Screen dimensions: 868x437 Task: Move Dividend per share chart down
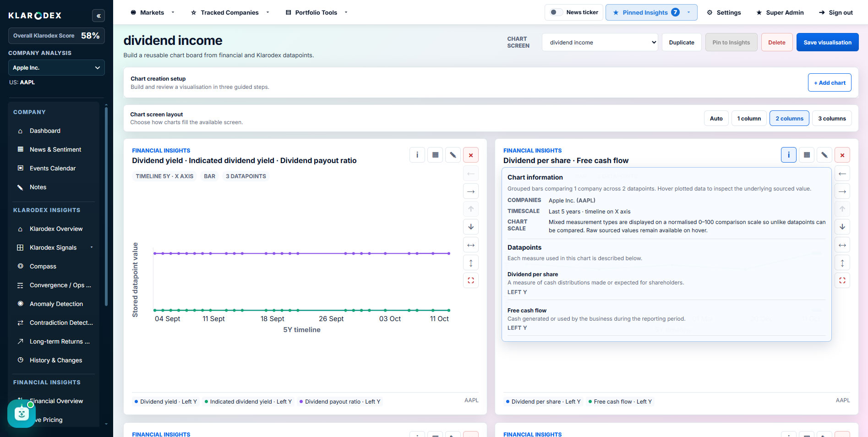[x=842, y=227]
